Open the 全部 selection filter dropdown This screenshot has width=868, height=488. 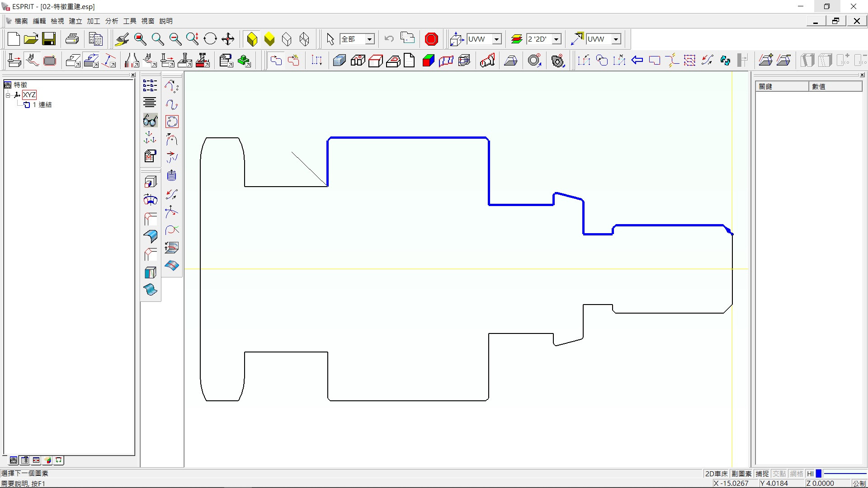click(x=369, y=39)
